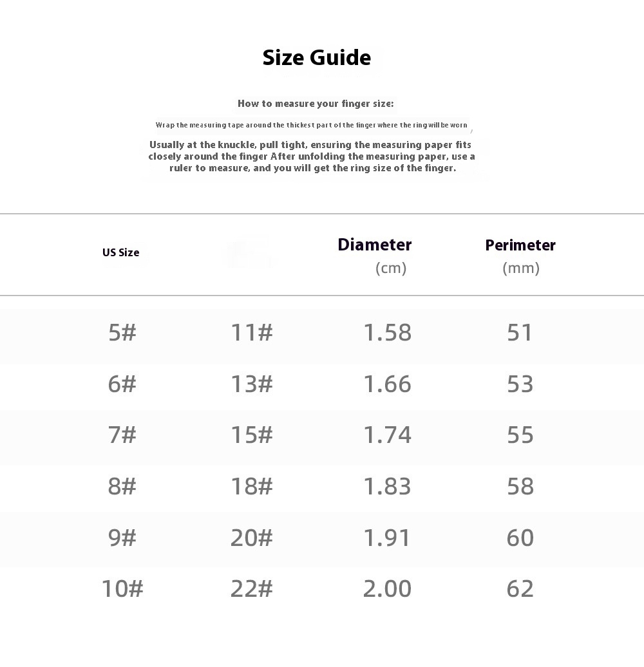
Task: Select US size 6# cell
Action: [122, 384]
